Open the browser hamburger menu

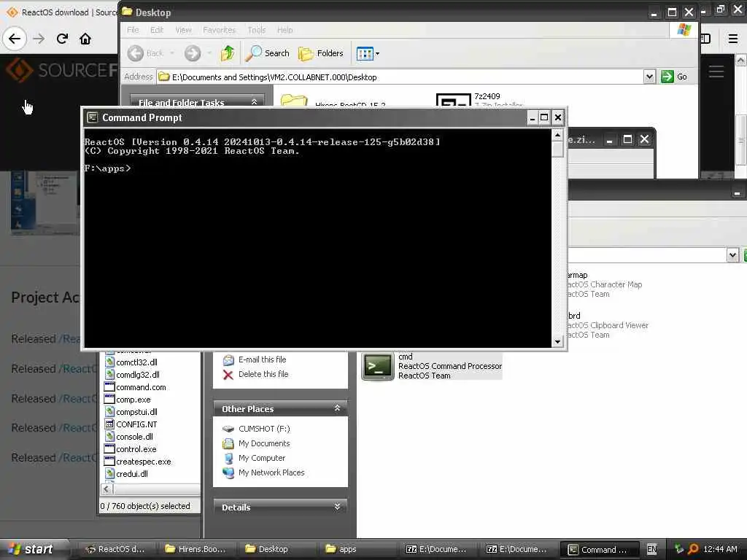click(733, 39)
